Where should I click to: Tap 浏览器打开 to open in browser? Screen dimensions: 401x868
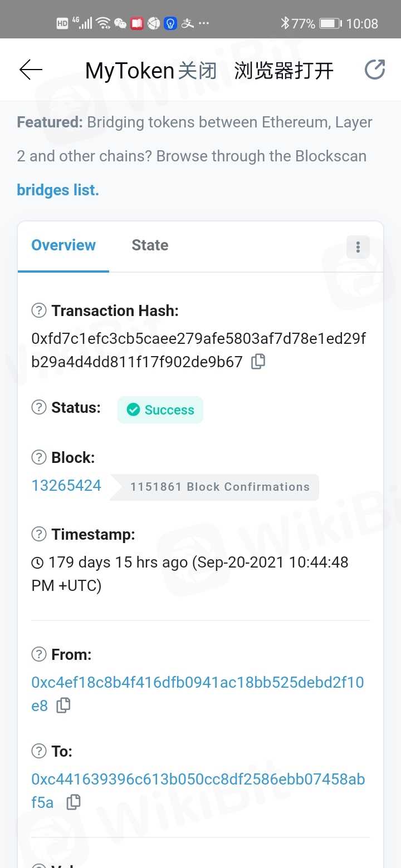(283, 71)
